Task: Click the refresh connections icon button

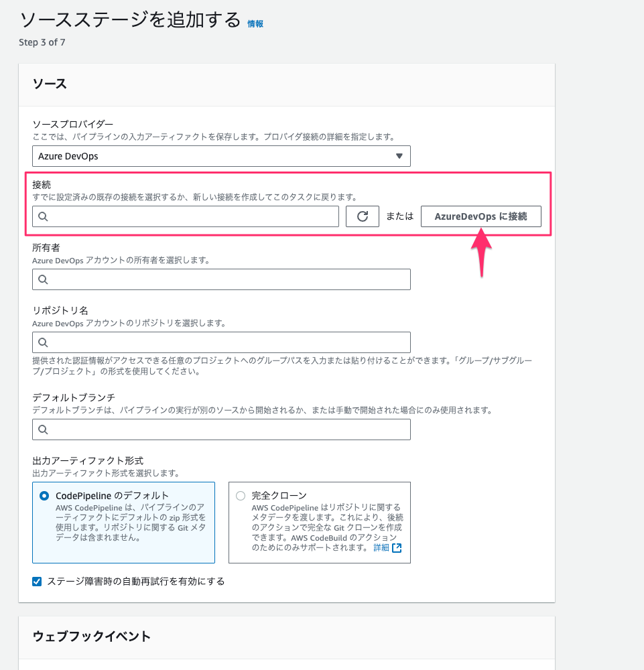Action: (362, 216)
